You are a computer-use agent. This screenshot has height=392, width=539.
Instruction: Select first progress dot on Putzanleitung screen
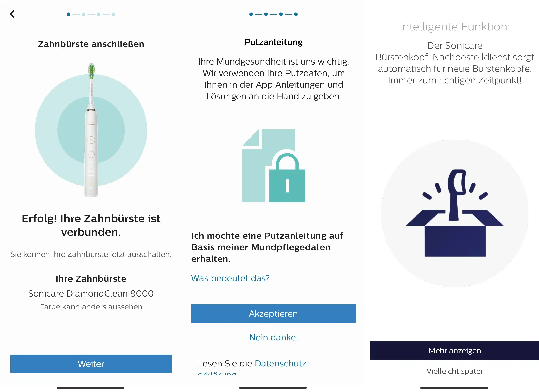click(251, 14)
